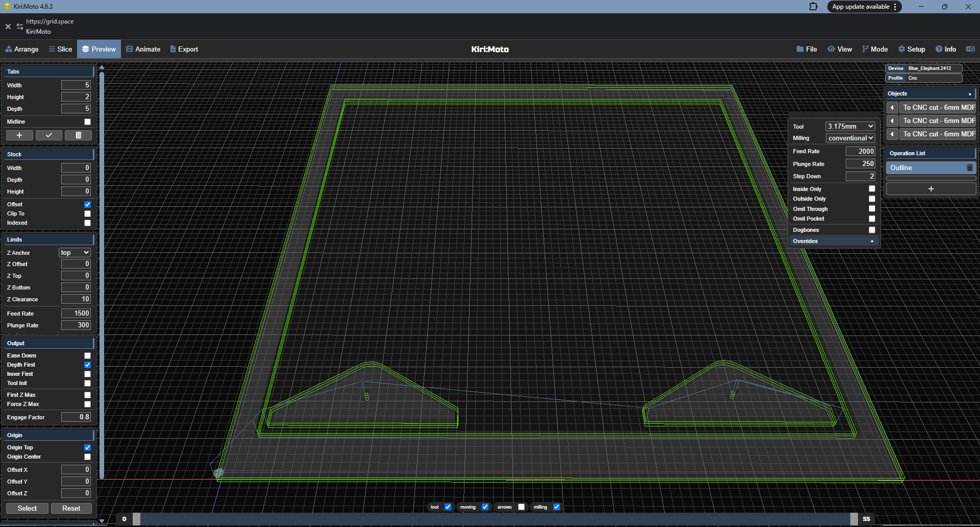Click the delete tabs trash icon

pos(78,135)
